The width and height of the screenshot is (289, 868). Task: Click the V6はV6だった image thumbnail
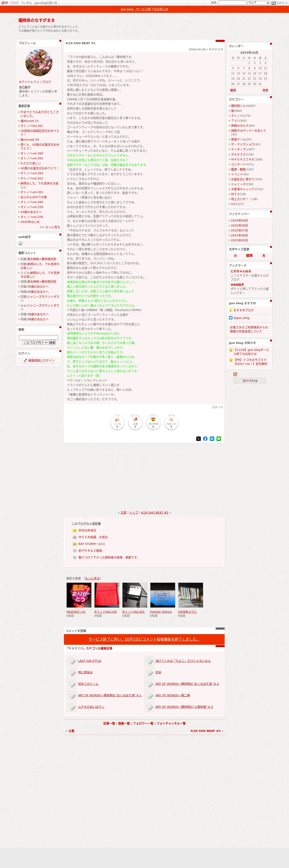click(x=79, y=595)
